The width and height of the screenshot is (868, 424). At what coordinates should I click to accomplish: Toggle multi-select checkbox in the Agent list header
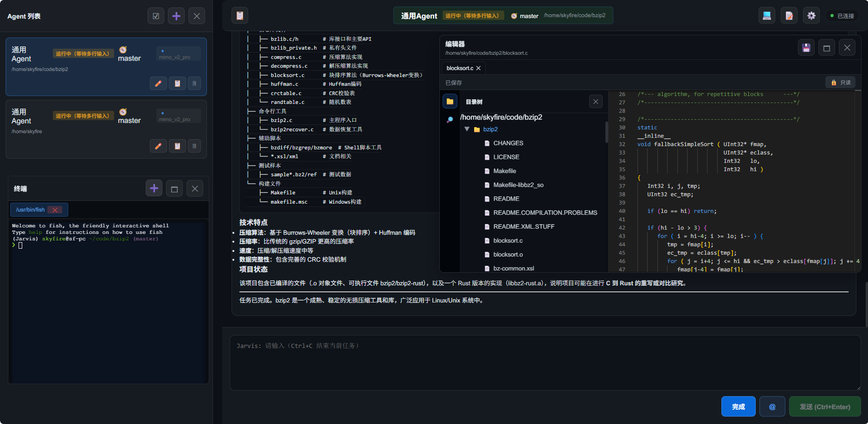click(156, 16)
